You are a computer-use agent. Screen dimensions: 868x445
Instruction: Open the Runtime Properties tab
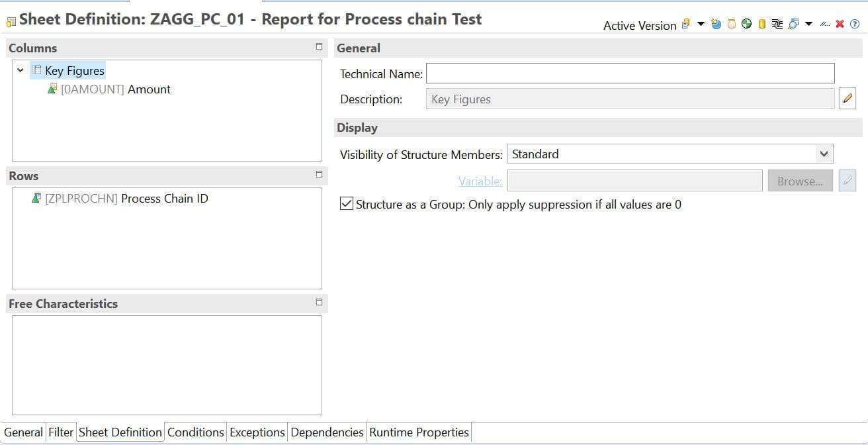[419, 431]
